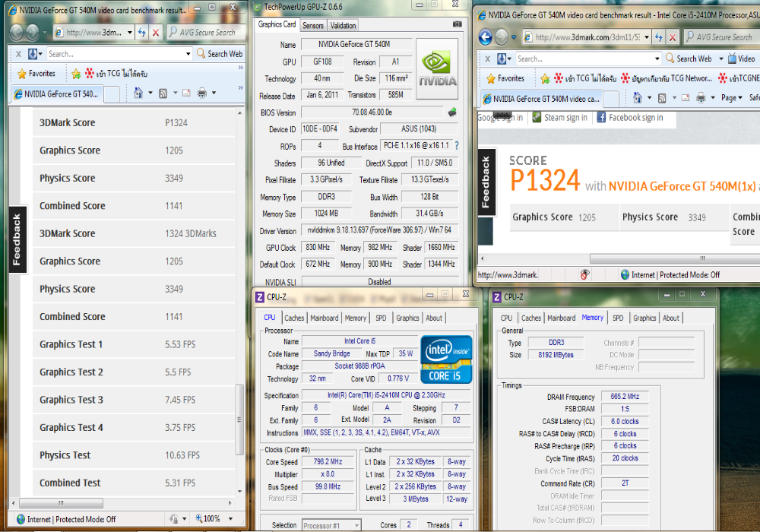Viewport: 760px width, 532px height.
Task: Click the GPU-Z camera screenshot icon
Action: [x=457, y=24]
